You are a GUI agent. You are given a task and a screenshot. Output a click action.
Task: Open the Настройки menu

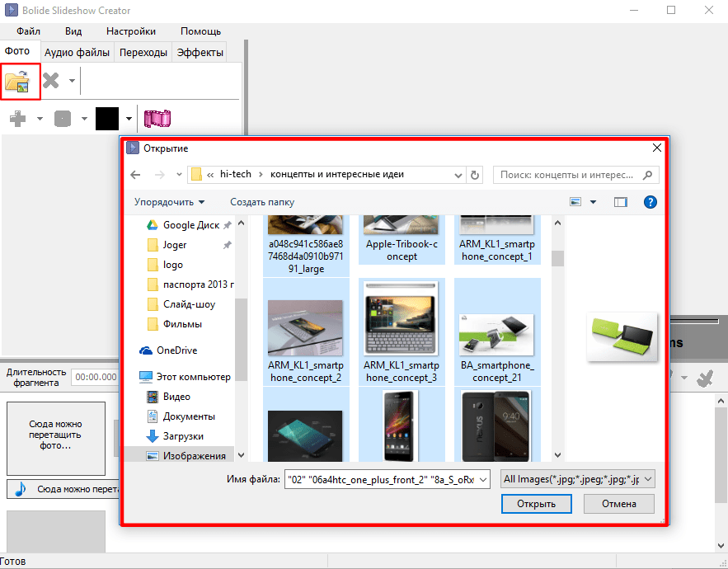[131, 31]
